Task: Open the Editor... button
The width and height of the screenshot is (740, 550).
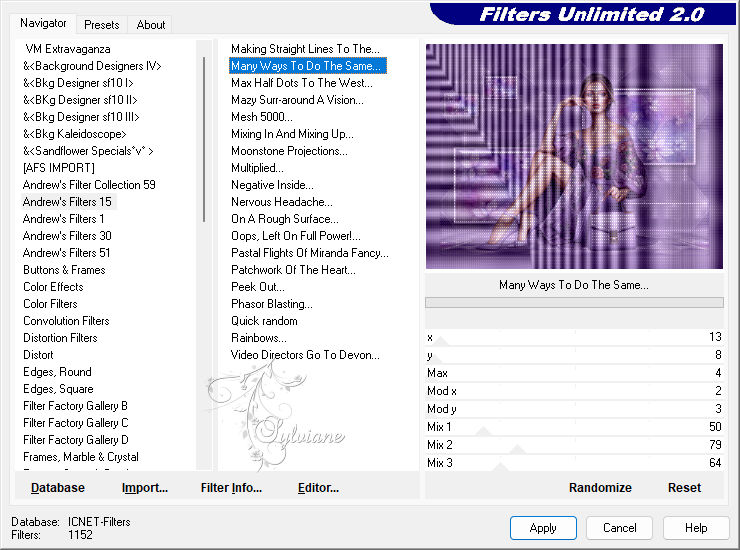Action: click(318, 488)
